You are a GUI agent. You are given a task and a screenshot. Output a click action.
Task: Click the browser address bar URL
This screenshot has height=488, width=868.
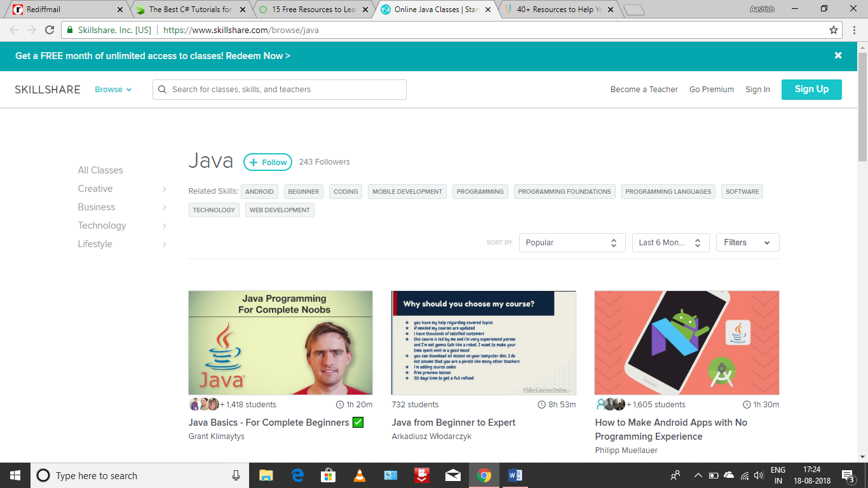point(241,30)
